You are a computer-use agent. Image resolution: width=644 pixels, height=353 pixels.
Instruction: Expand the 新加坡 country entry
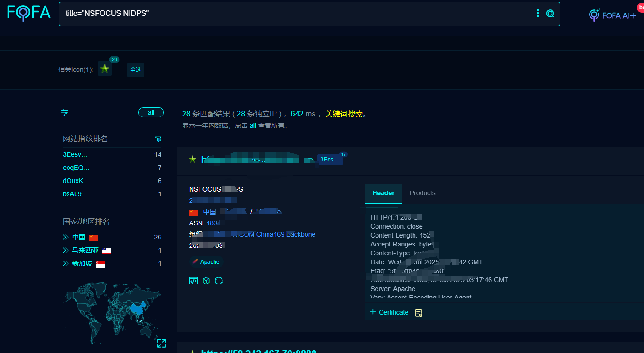coord(66,264)
